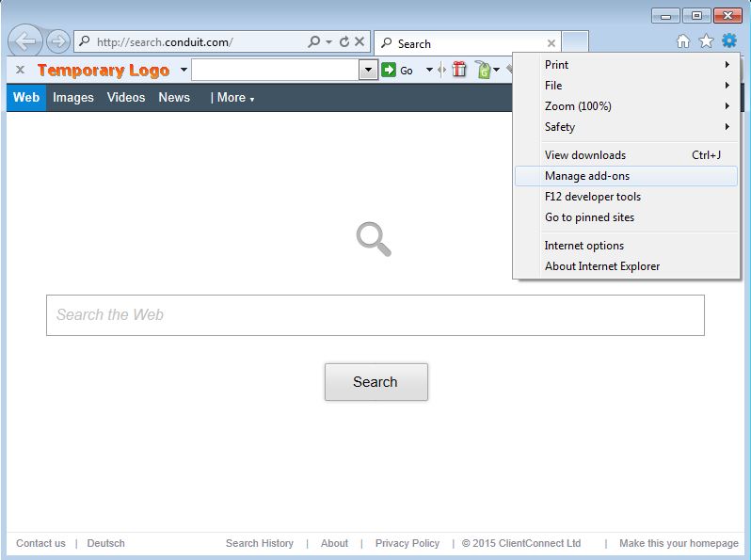The width and height of the screenshot is (751, 560).
Task: Select Manage add-ons menu entry
Action: (x=627, y=176)
